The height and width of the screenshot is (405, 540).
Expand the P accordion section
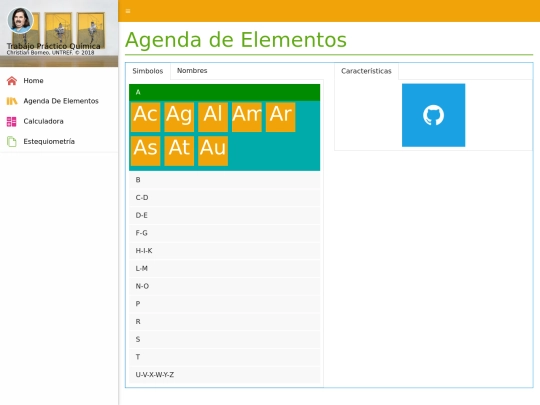click(x=225, y=304)
